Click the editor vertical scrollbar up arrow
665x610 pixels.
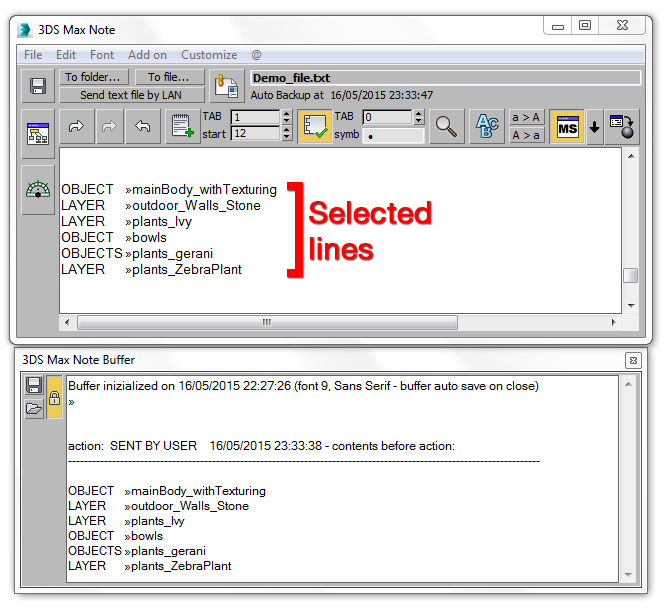(x=631, y=156)
